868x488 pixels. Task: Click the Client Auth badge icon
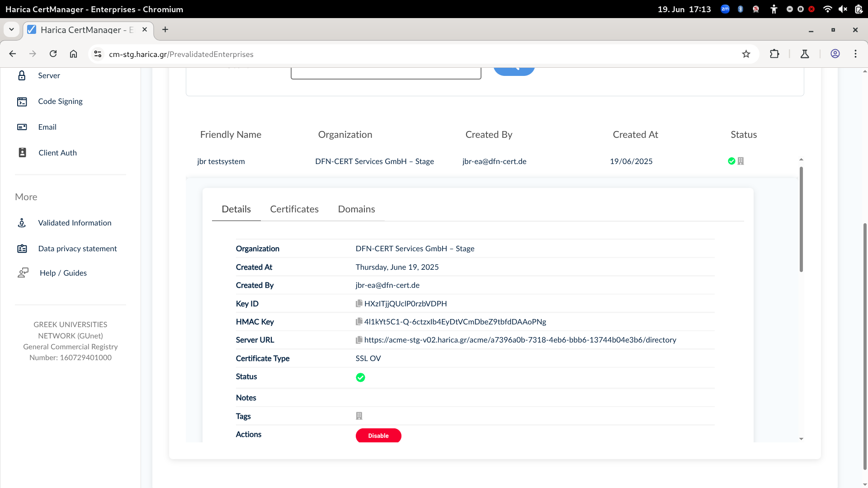[22, 153]
